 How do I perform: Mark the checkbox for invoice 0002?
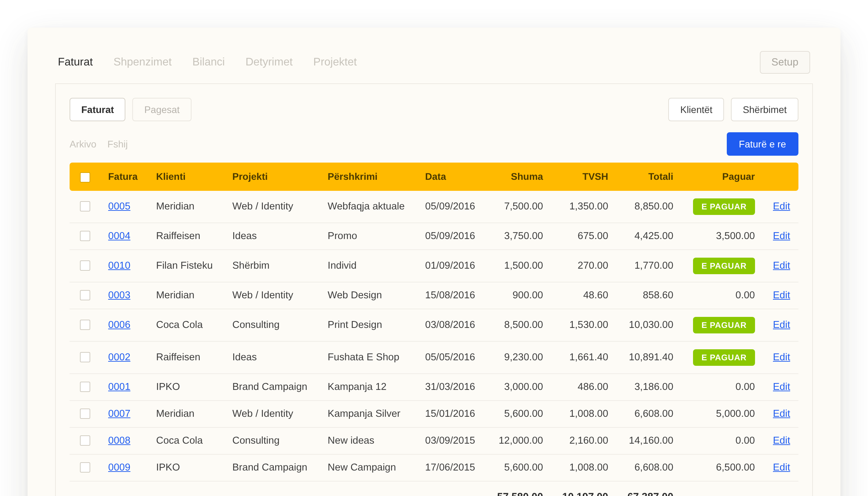pos(85,357)
